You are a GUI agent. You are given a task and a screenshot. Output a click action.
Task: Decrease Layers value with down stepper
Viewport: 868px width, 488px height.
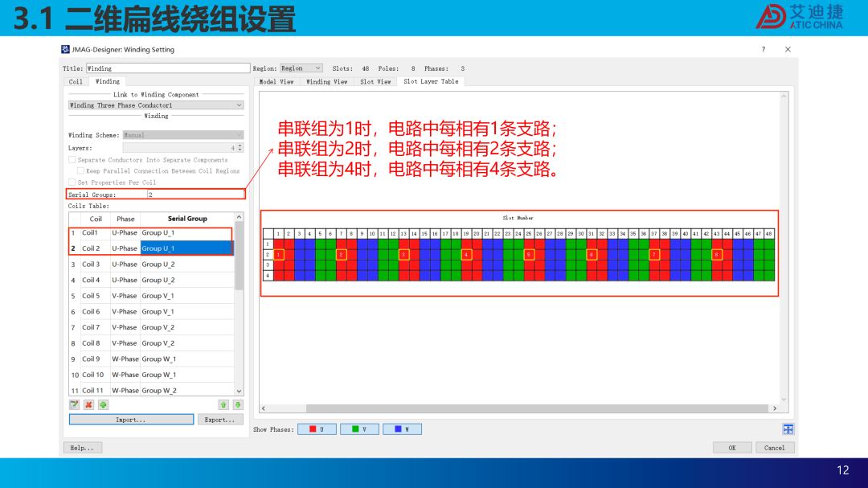(240, 150)
